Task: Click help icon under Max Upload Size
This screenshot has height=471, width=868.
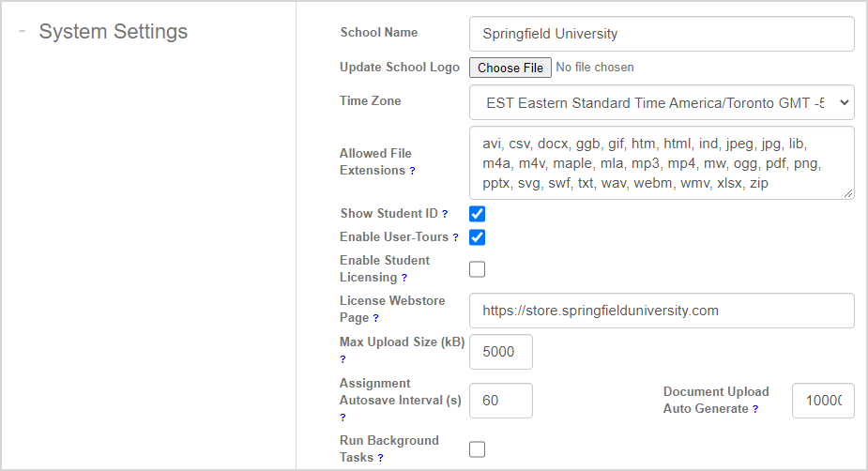Action: click(343, 359)
